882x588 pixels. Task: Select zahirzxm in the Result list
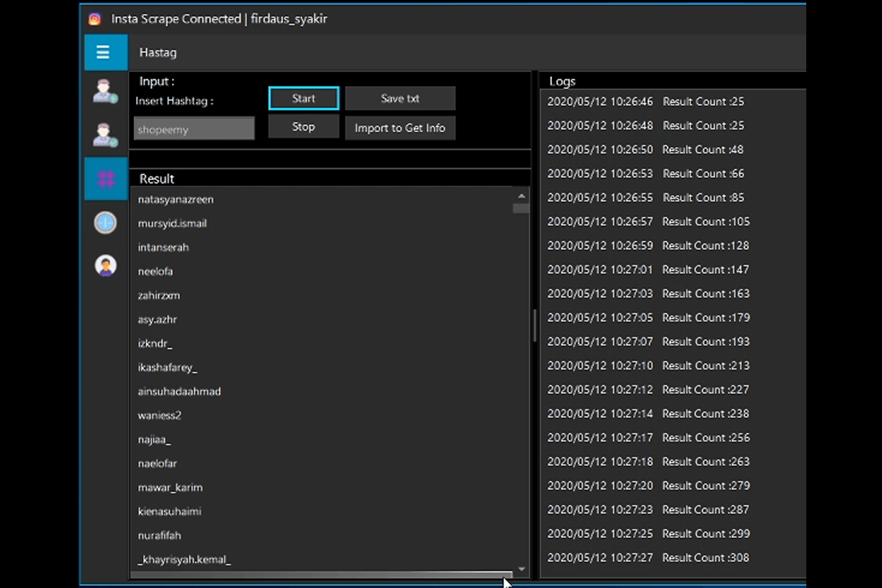[159, 295]
